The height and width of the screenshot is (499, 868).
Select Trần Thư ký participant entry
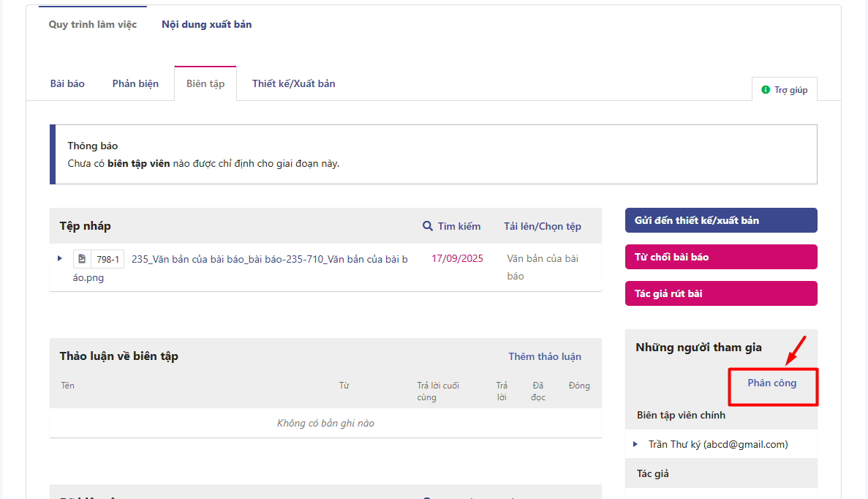tap(717, 444)
